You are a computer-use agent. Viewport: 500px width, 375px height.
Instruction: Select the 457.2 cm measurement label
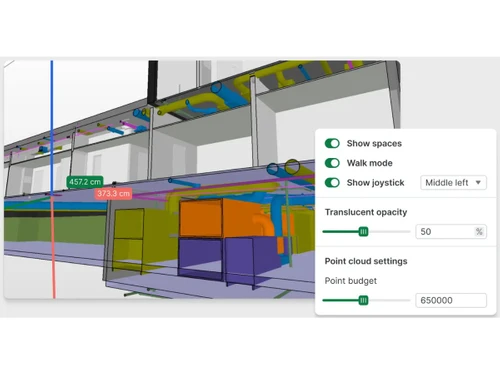coord(85,182)
